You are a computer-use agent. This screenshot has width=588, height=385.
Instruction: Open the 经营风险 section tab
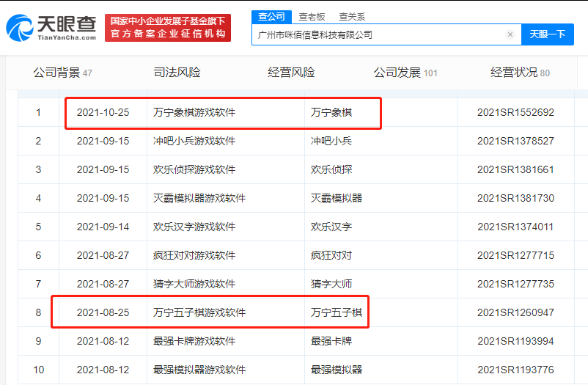coord(291,73)
